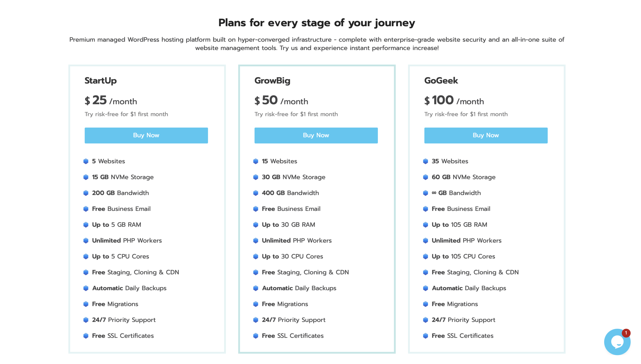Click the red chat notification badge
641x364 pixels.
click(x=626, y=333)
